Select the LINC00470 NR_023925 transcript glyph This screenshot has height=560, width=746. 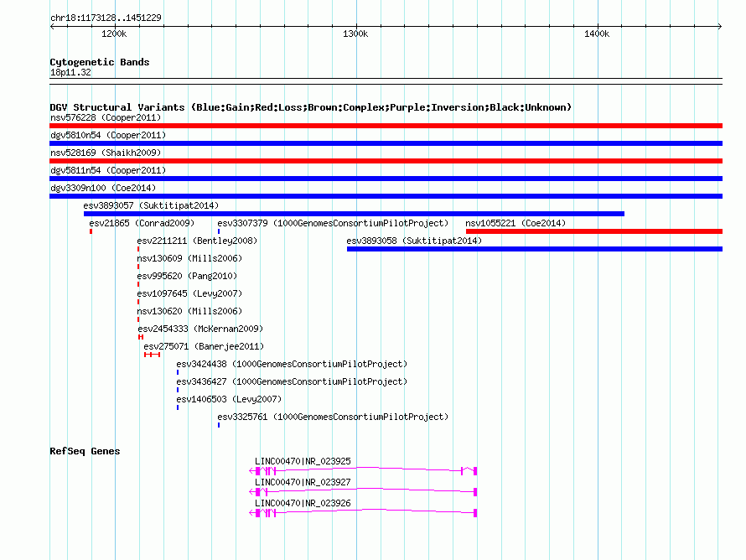363,471
